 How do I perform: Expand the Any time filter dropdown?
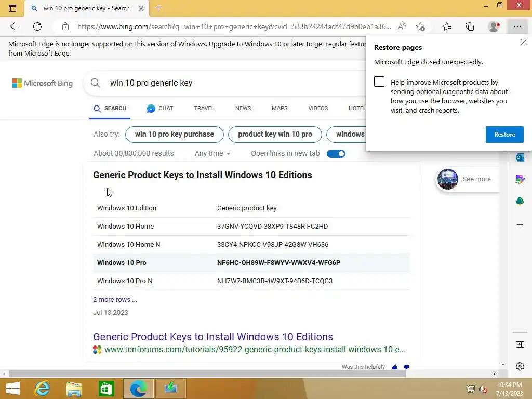pos(212,153)
